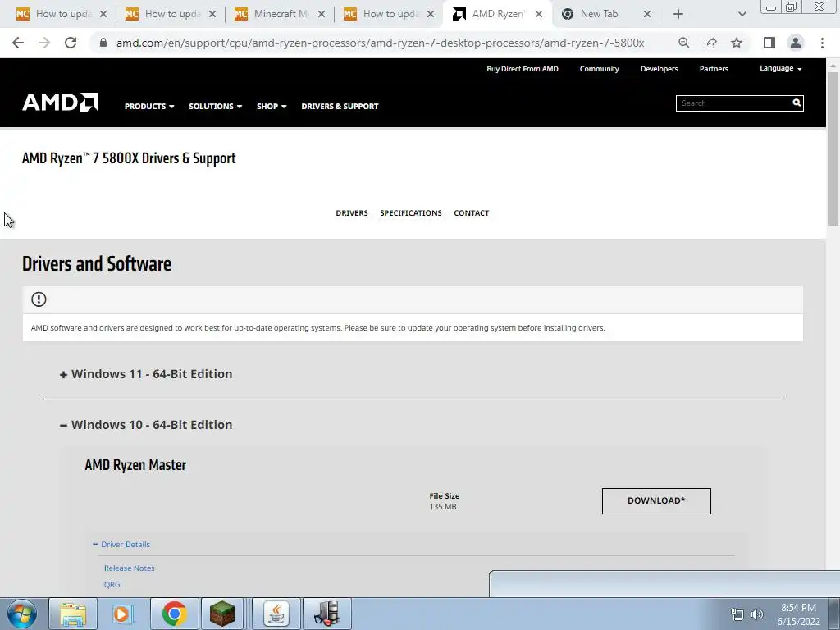Open the PRODUCTS dropdown menu
This screenshot has height=630, width=840.
pyautogui.click(x=149, y=106)
